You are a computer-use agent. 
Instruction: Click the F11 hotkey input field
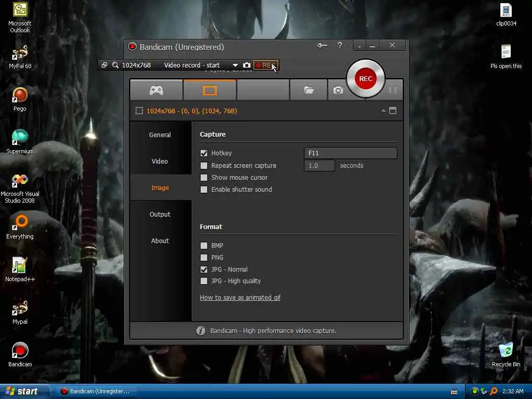coord(351,153)
